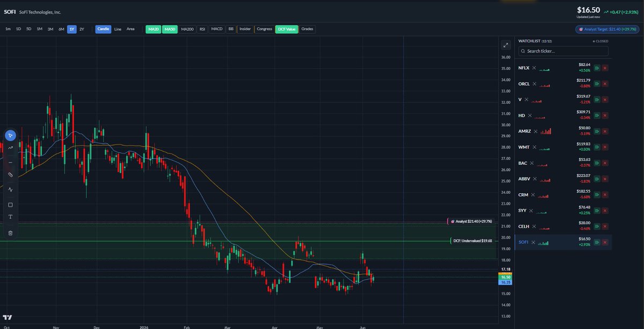
Task: Switch to the 2Y timeframe
Action: [82, 29]
